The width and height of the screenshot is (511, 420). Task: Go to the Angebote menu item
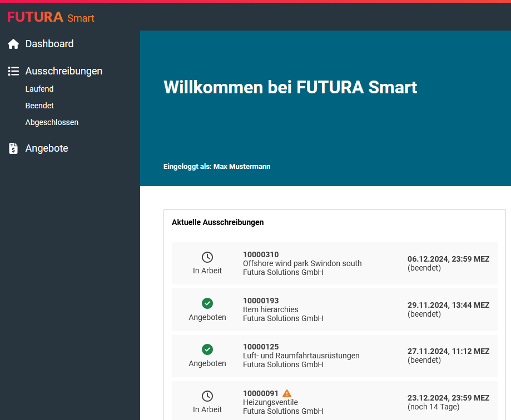pyautogui.click(x=47, y=148)
